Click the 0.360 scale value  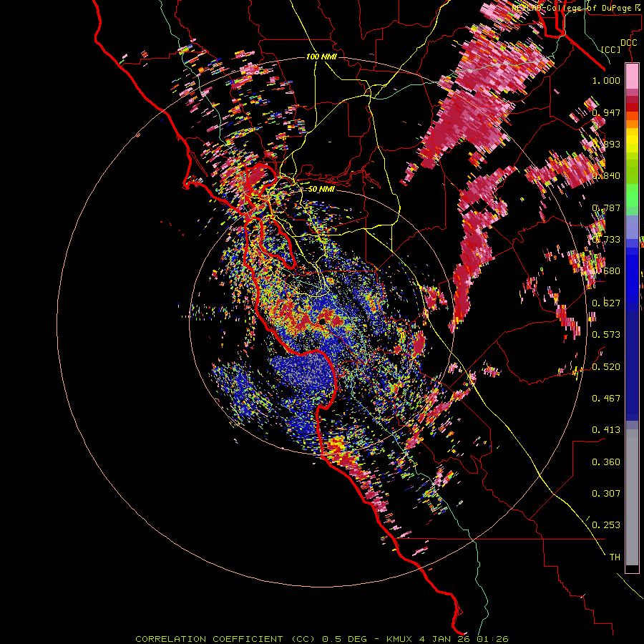606,462
